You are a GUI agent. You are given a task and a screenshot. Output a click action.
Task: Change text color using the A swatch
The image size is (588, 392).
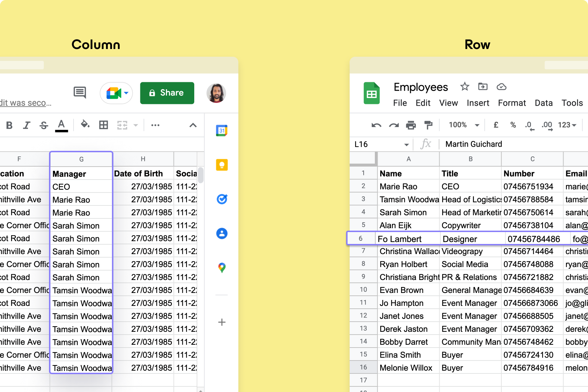coord(61,125)
